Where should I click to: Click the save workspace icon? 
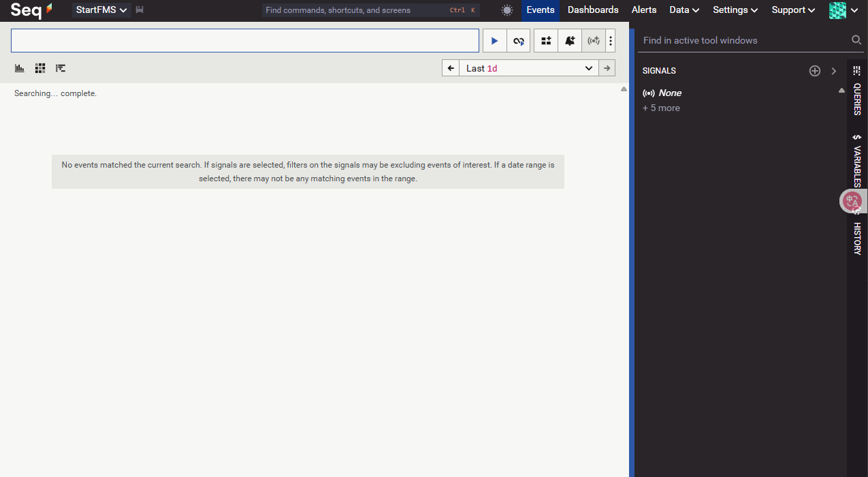point(140,10)
